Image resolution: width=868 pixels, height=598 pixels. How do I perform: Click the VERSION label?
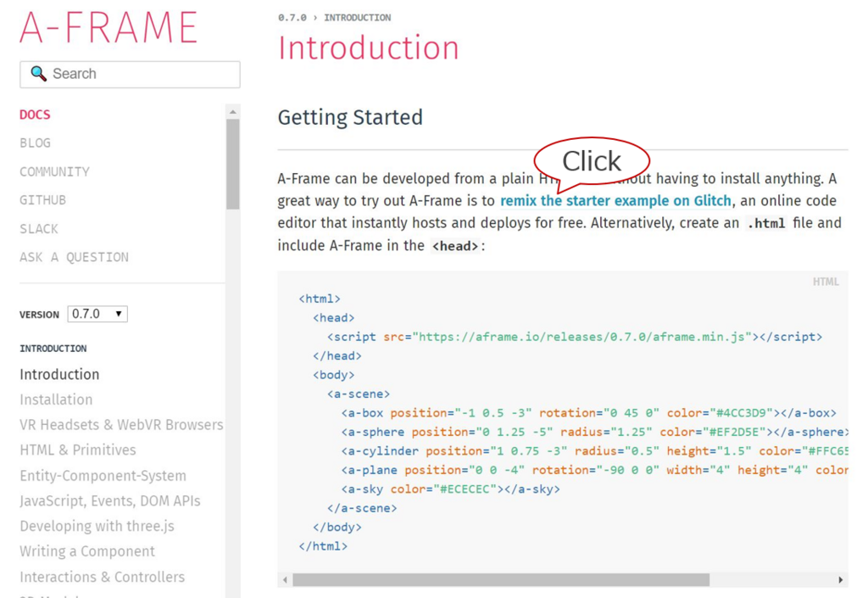tap(39, 315)
